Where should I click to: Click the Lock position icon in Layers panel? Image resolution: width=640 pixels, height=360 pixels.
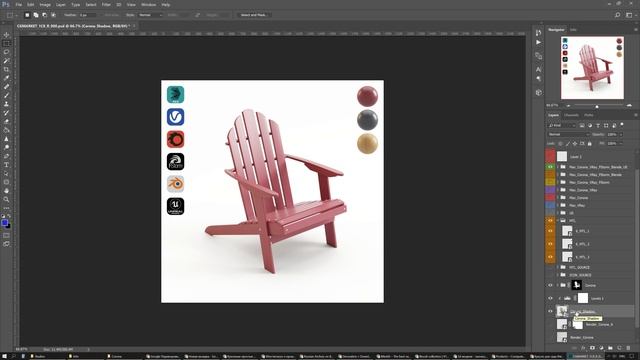coord(575,144)
